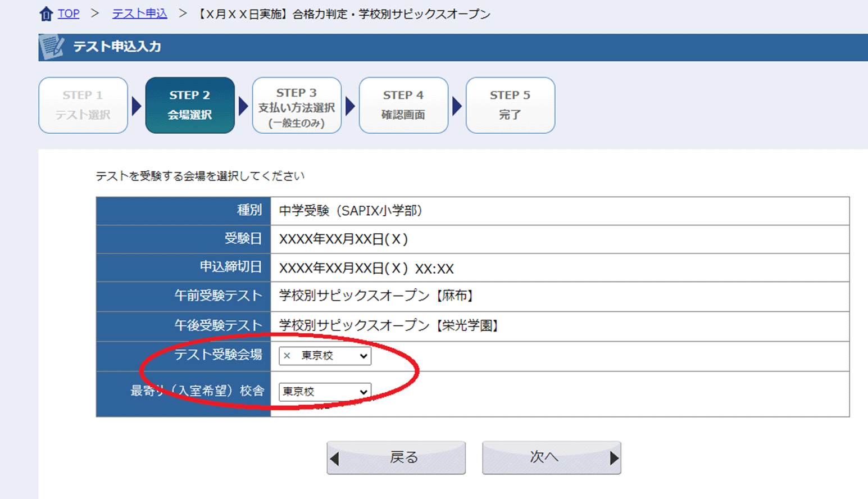Click the arrow between STEP 1 and STEP 2
The image size is (868, 499).
click(x=136, y=106)
